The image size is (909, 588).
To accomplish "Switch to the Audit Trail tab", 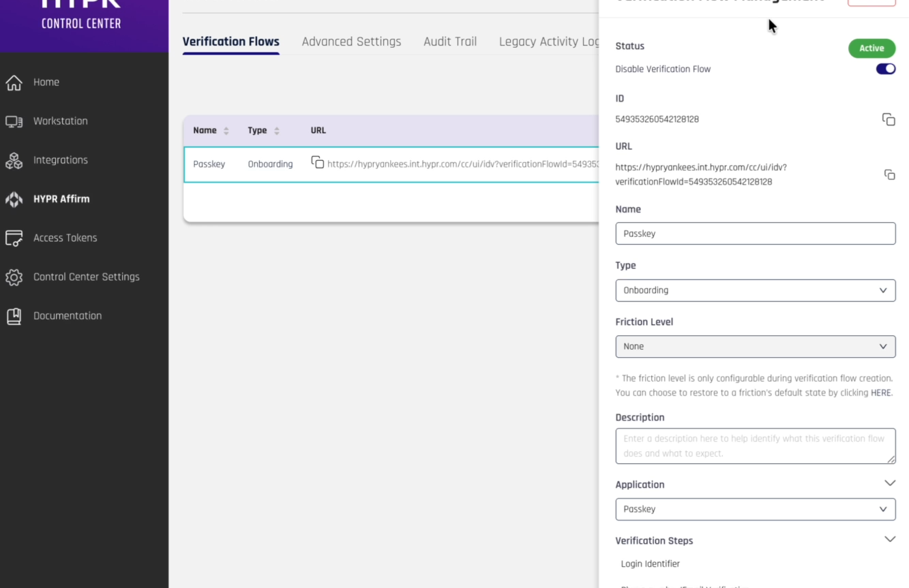I will click(449, 42).
